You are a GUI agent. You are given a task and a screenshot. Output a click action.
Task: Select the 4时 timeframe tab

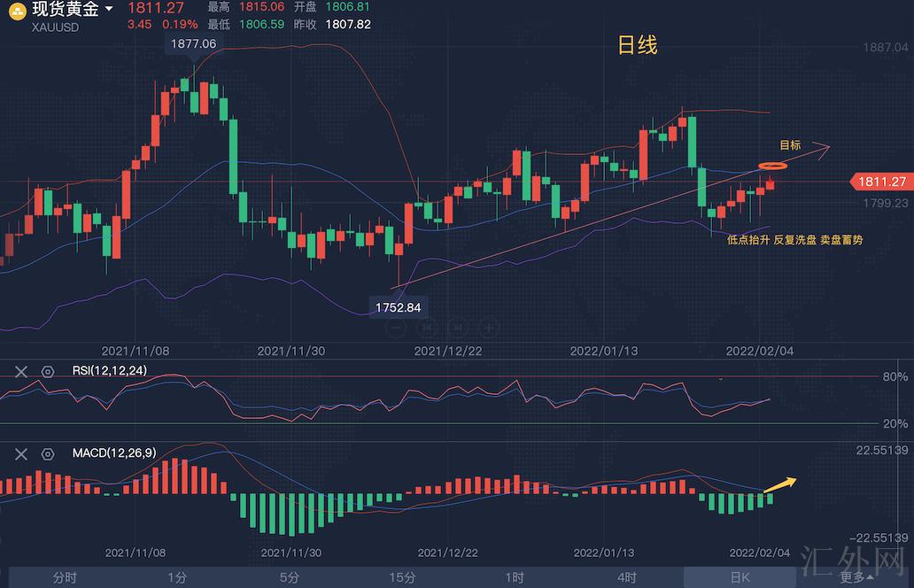tap(627, 577)
